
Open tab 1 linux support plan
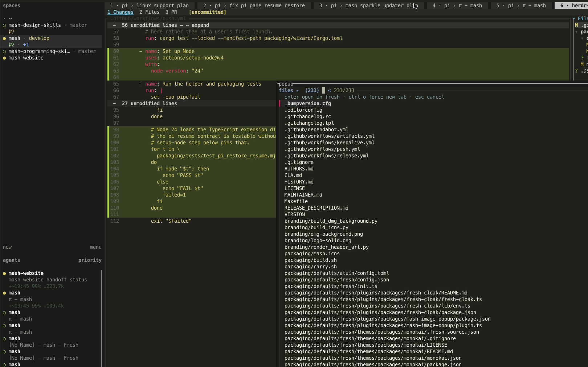coord(150,5)
